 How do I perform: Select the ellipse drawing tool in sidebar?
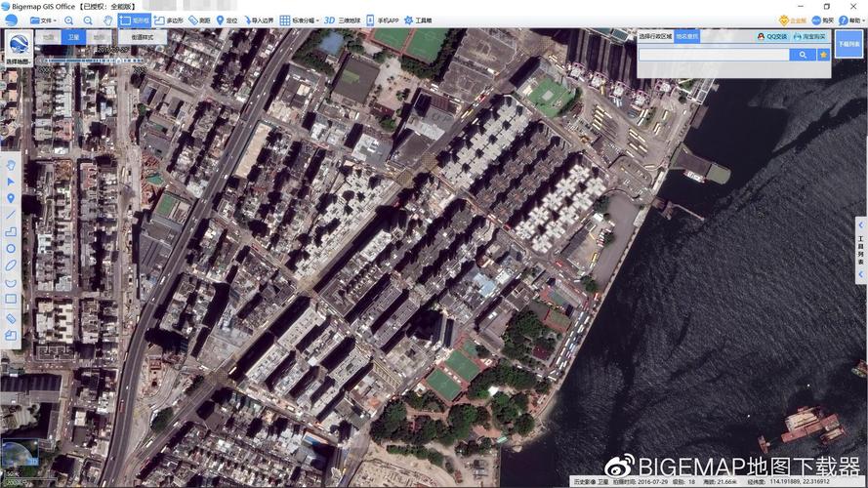pos(11,265)
